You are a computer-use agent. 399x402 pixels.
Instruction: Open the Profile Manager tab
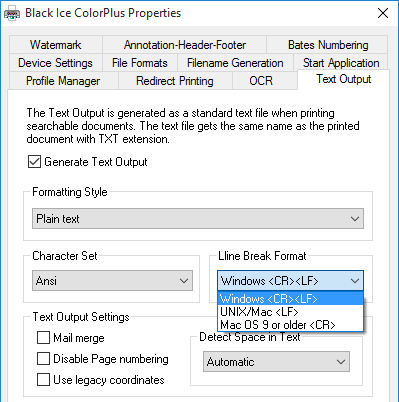63,81
